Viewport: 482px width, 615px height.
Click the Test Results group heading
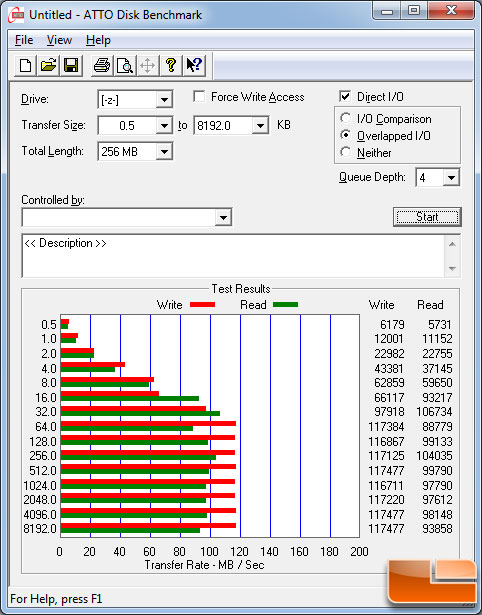coord(241,289)
